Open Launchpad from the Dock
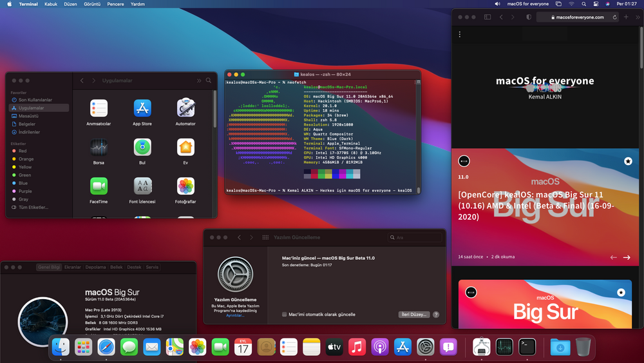The image size is (644, 363). tap(83, 348)
